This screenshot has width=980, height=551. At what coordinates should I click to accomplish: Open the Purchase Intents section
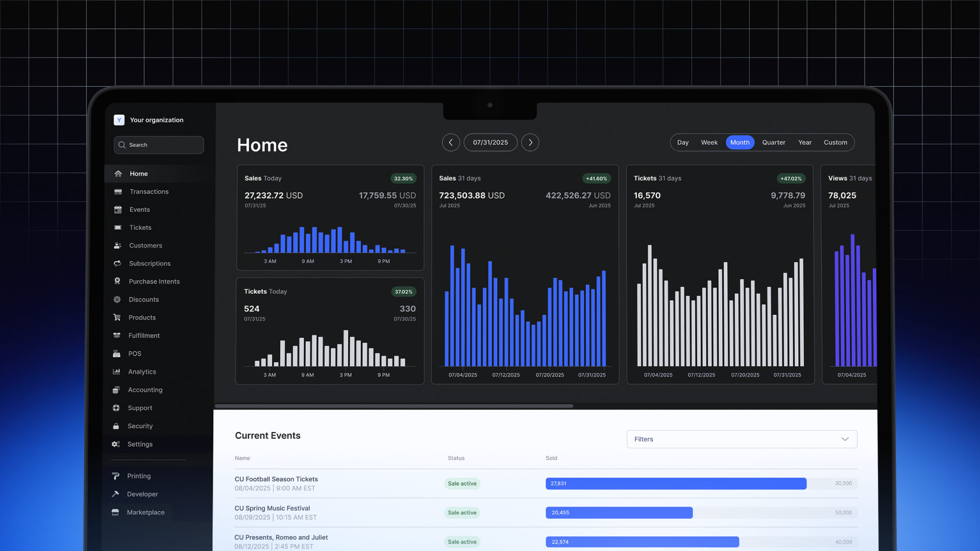click(154, 282)
